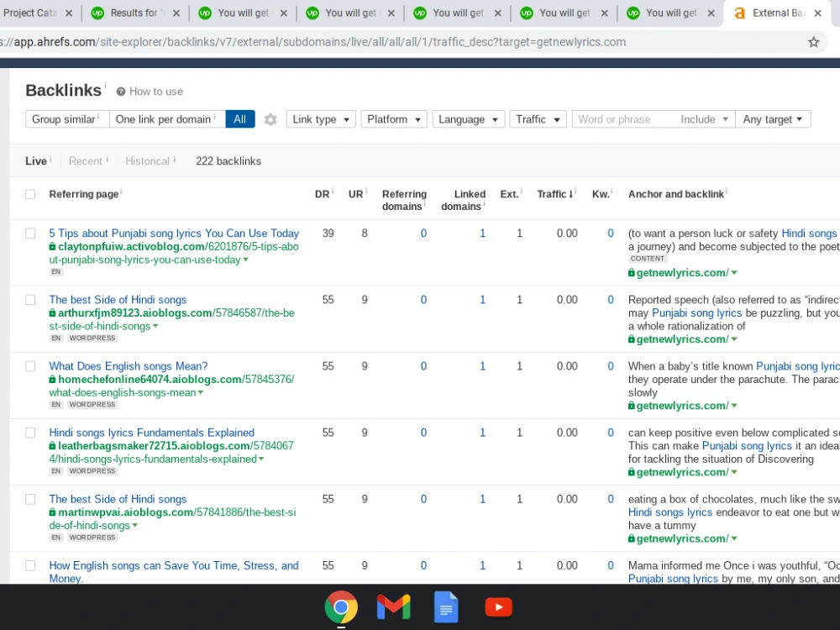Switch to Historical backlinks tab
The height and width of the screenshot is (630, 840).
coord(147,160)
